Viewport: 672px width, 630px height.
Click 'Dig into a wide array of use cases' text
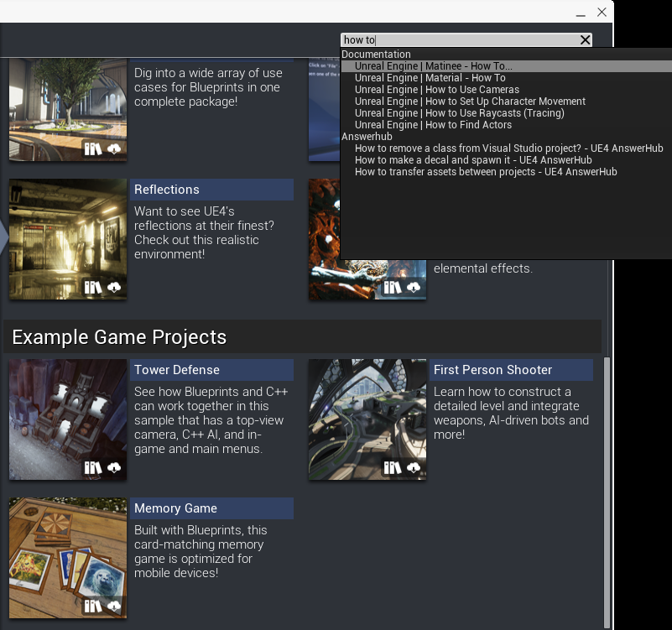pyautogui.click(x=208, y=87)
